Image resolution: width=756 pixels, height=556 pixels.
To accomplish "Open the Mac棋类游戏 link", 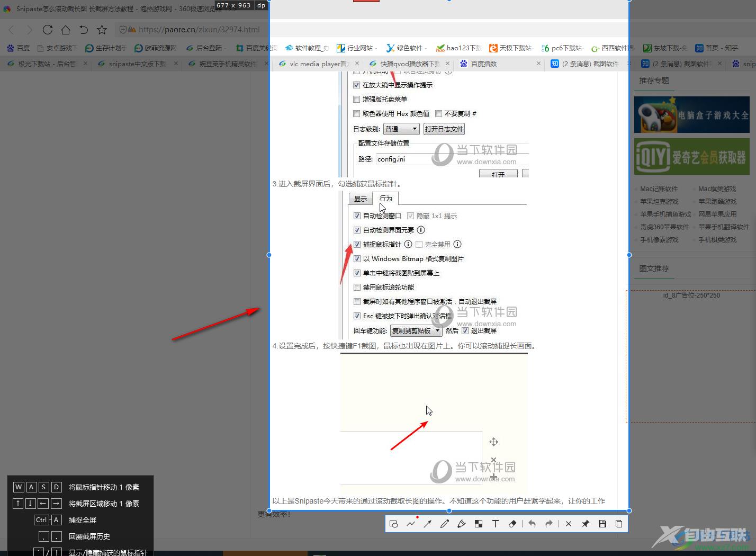I will [717, 189].
